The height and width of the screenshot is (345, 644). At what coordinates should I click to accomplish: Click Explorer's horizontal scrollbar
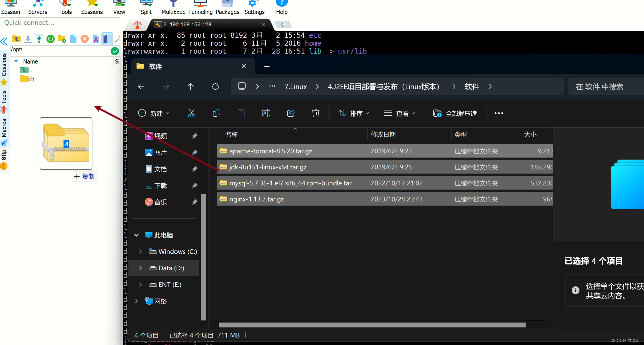372,325
